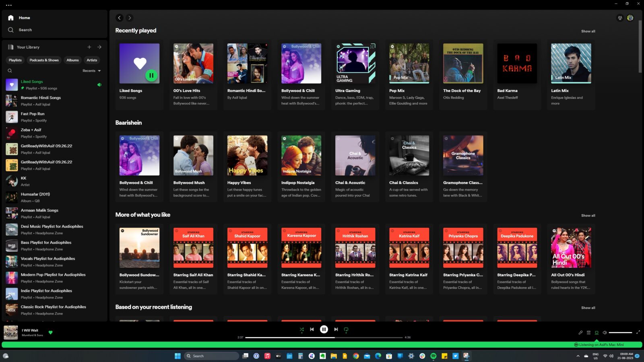Adjust the volume slider

click(x=620, y=333)
